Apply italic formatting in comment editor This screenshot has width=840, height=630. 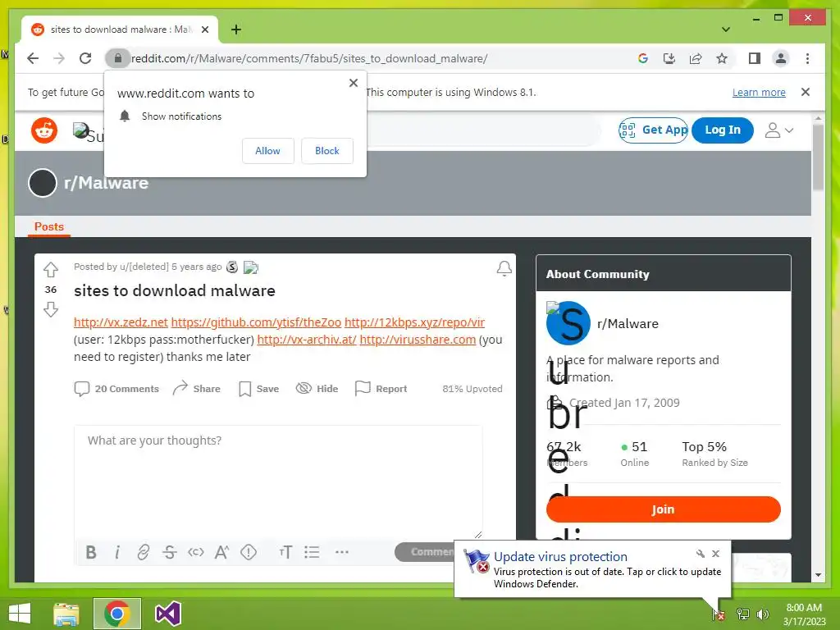117,552
